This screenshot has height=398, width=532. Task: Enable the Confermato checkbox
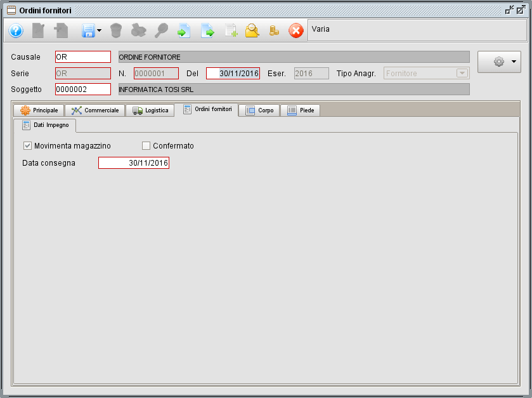coord(146,146)
